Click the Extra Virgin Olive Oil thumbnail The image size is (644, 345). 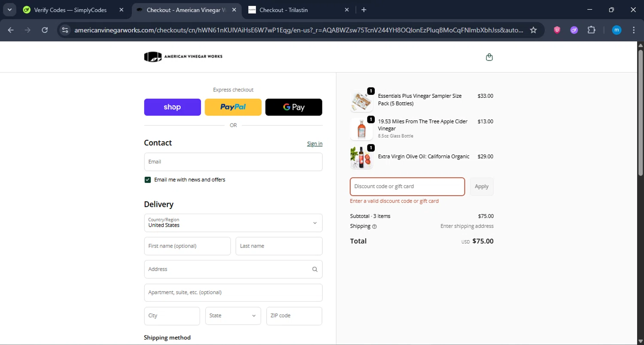click(x=361, y=157)
